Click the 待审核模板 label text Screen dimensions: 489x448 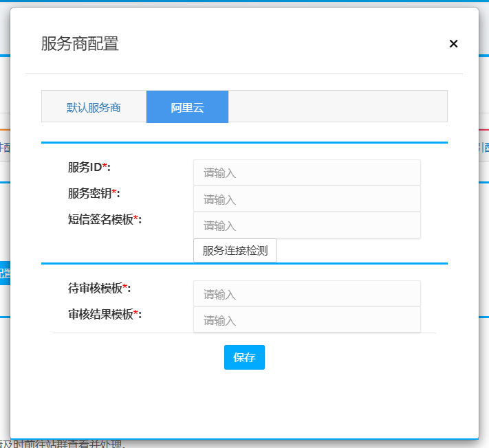95,289
